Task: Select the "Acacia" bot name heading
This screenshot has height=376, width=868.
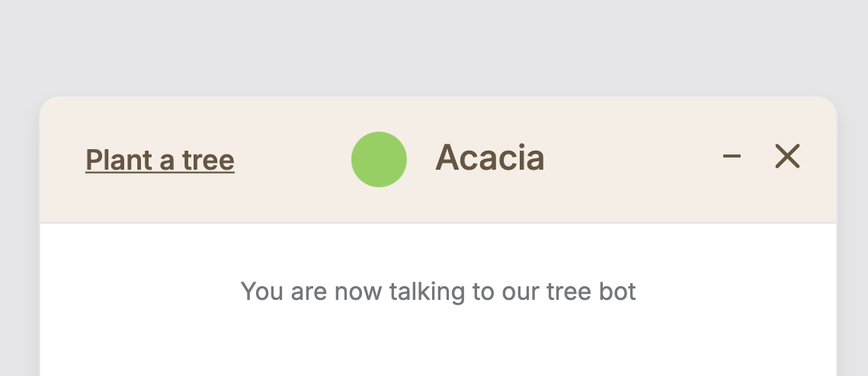Action: tap(489, 158)
